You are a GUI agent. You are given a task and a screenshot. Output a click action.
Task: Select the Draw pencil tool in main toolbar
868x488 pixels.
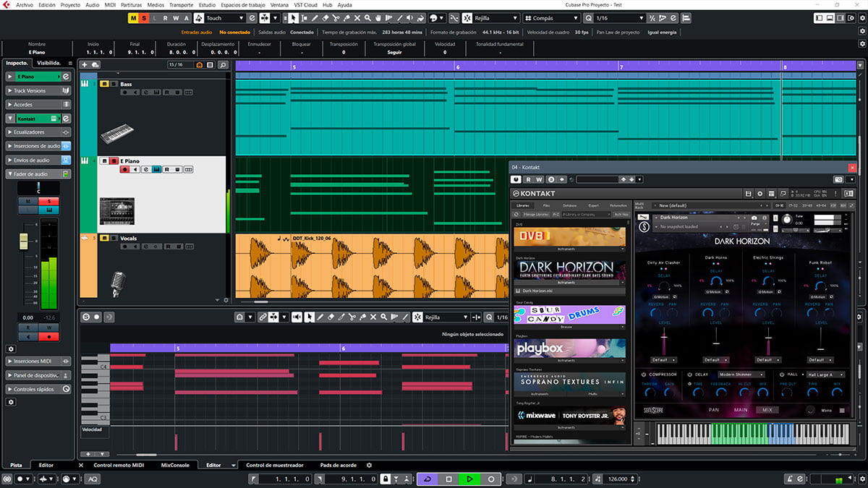pos(315,18)
